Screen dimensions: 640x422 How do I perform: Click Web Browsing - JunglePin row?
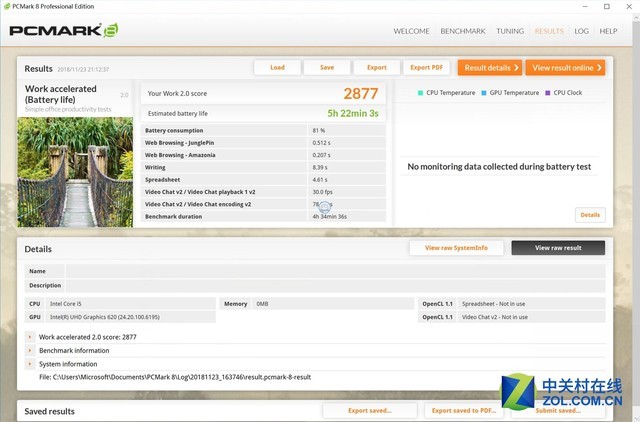263,143
